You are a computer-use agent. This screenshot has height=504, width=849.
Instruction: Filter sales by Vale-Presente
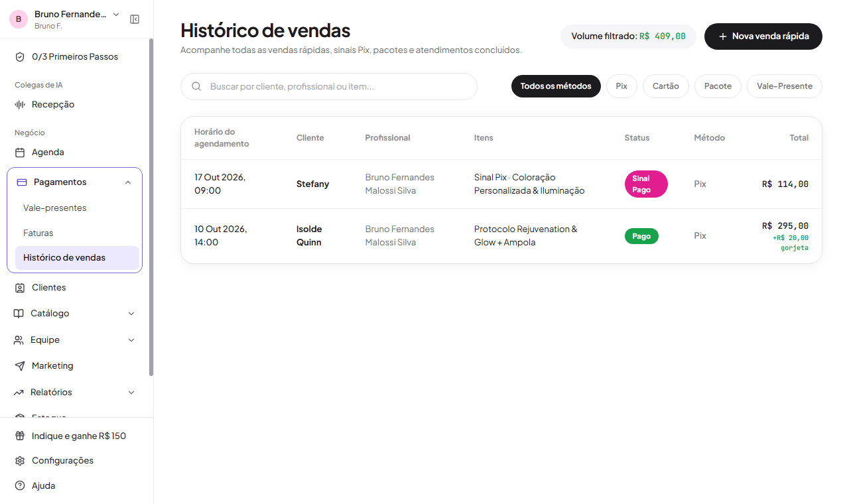(785, 86)
